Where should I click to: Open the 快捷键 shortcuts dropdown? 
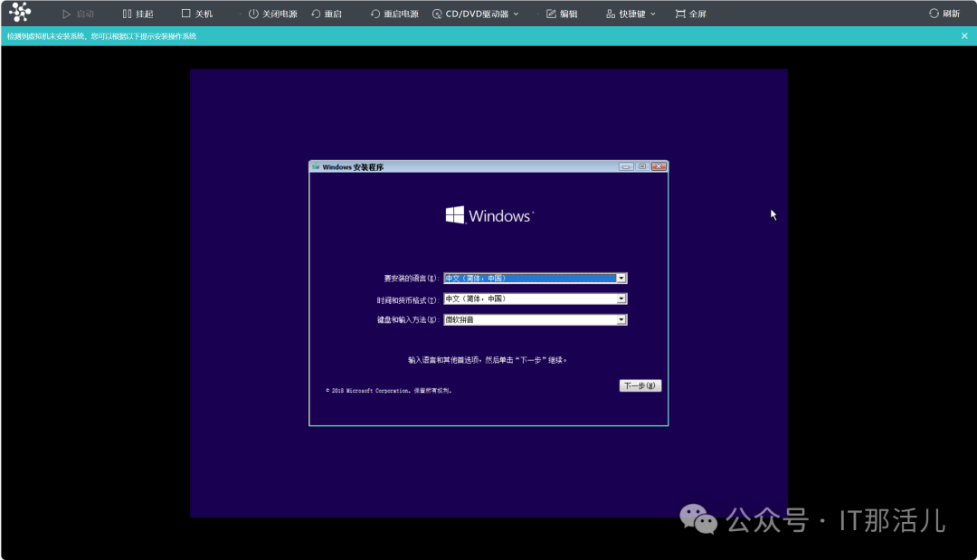pos(631,14)
